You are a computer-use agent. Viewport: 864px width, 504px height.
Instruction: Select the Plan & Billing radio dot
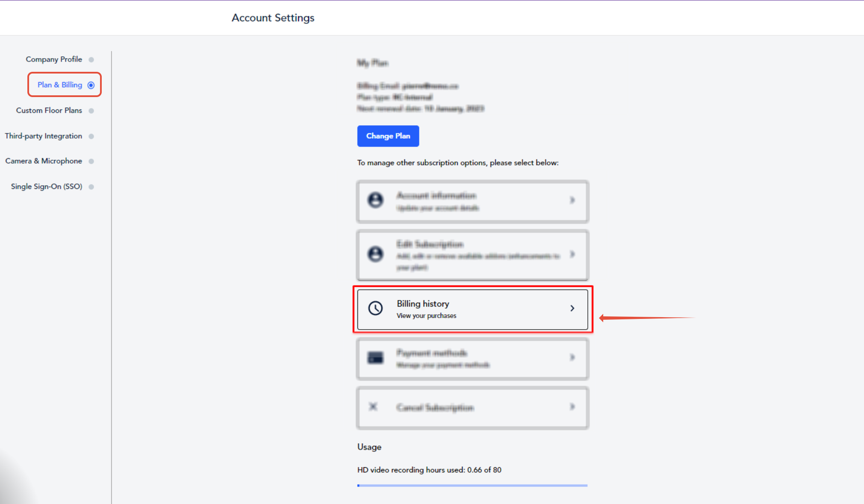click(x=91, y=85)
